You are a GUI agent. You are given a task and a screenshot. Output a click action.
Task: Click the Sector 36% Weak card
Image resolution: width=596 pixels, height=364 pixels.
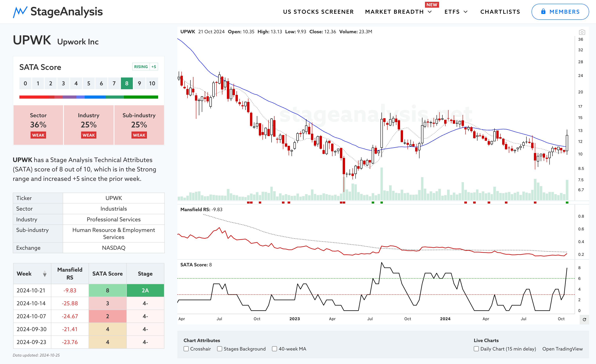[38, 125]
